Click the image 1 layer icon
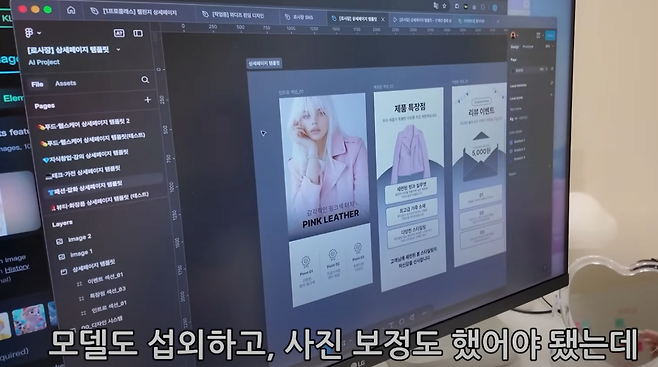 pos(62,257)
